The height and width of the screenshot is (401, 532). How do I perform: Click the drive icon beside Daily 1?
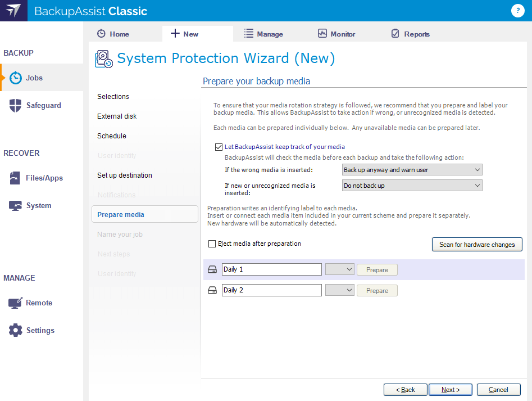pos(212,269)
